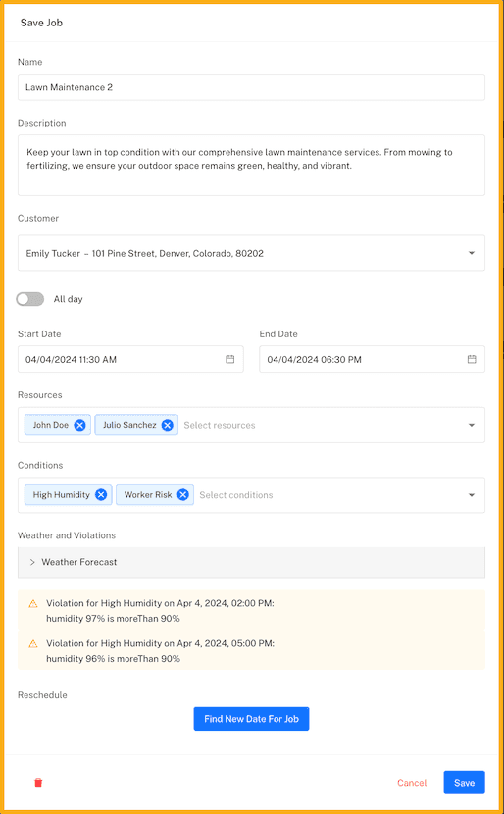Click the Start Date field 04/04/2024 11:30 AM
Viewport: 504px width, 814px height.
click(x=130, y=359)
